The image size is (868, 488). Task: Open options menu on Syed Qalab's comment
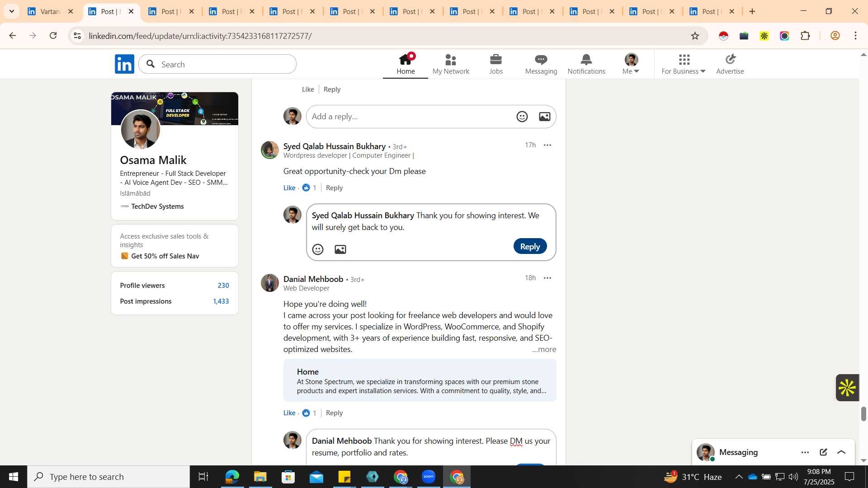[547, 145]
